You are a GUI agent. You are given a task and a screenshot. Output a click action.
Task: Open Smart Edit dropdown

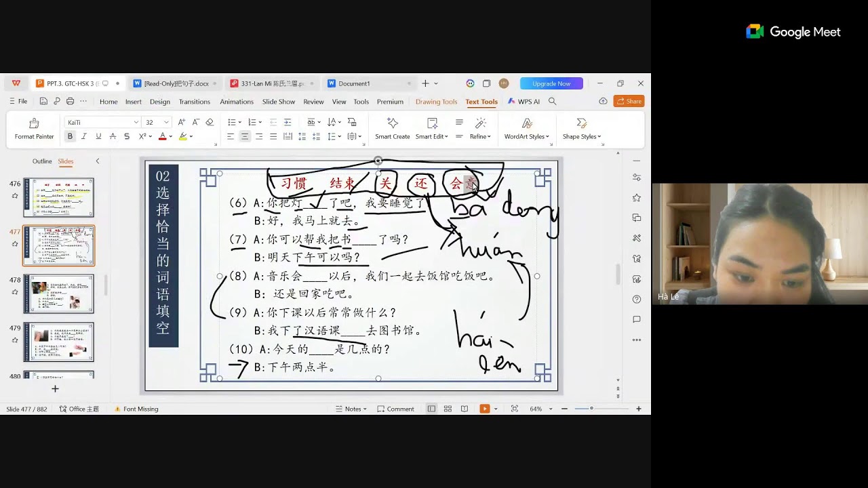click(x=432, y=128)
